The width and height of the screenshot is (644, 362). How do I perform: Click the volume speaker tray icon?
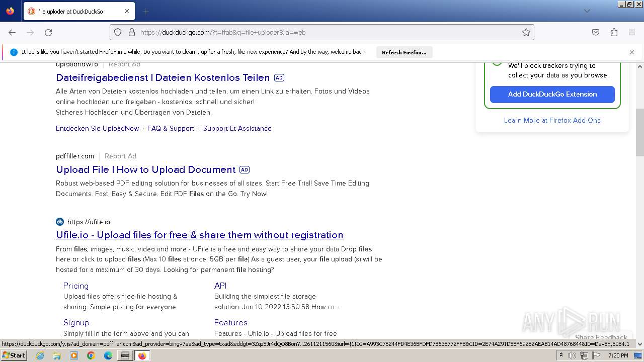572,355
